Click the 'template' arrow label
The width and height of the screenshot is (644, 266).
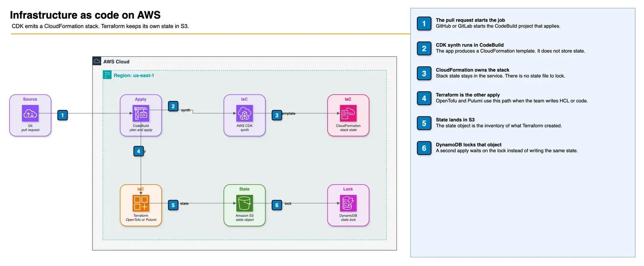click(289, 113)
